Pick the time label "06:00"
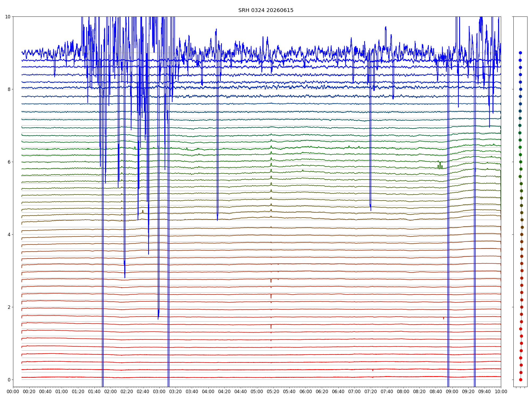This screenshot has height=399, width=532. click(x=306, y=392)
